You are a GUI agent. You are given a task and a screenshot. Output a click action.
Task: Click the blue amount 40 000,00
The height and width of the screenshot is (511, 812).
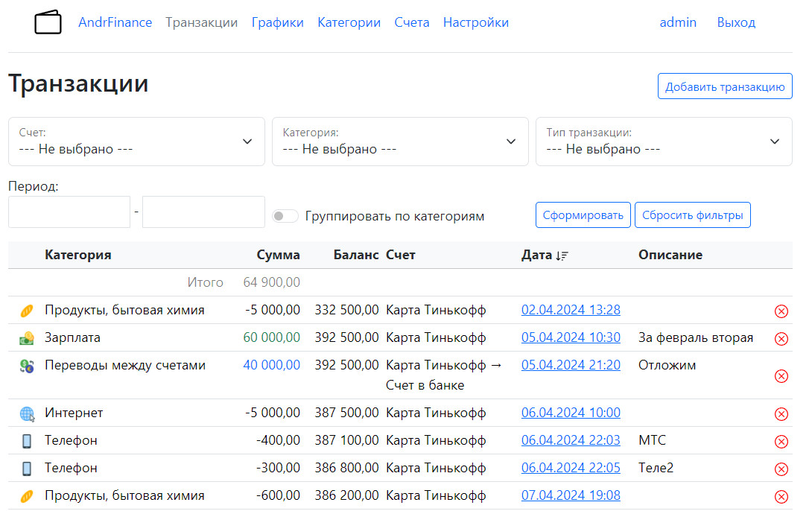point(271,365)
